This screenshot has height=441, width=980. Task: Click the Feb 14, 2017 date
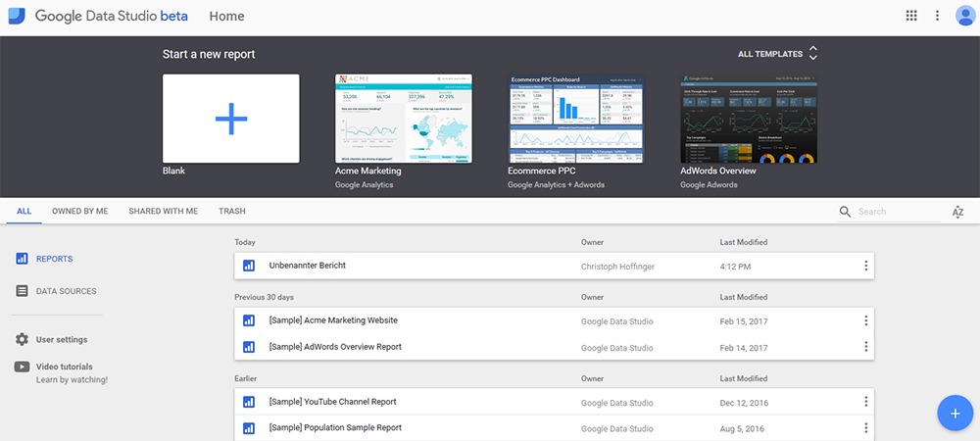(744, 348)
